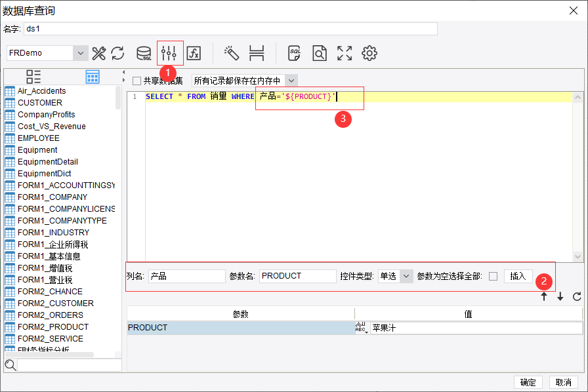Insert a formula with the fx icon

(194, 53)
